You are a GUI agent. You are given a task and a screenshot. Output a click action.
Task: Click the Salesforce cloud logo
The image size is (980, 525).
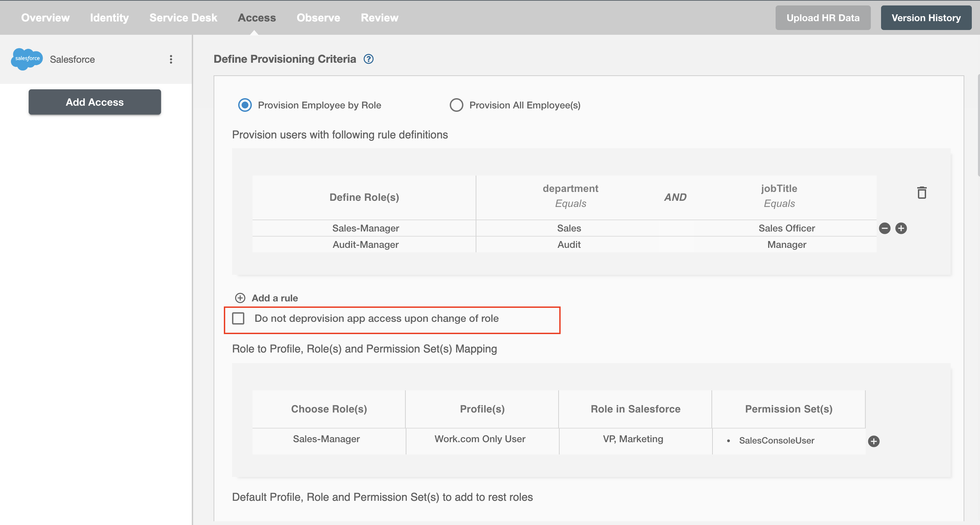click(27, 59)
